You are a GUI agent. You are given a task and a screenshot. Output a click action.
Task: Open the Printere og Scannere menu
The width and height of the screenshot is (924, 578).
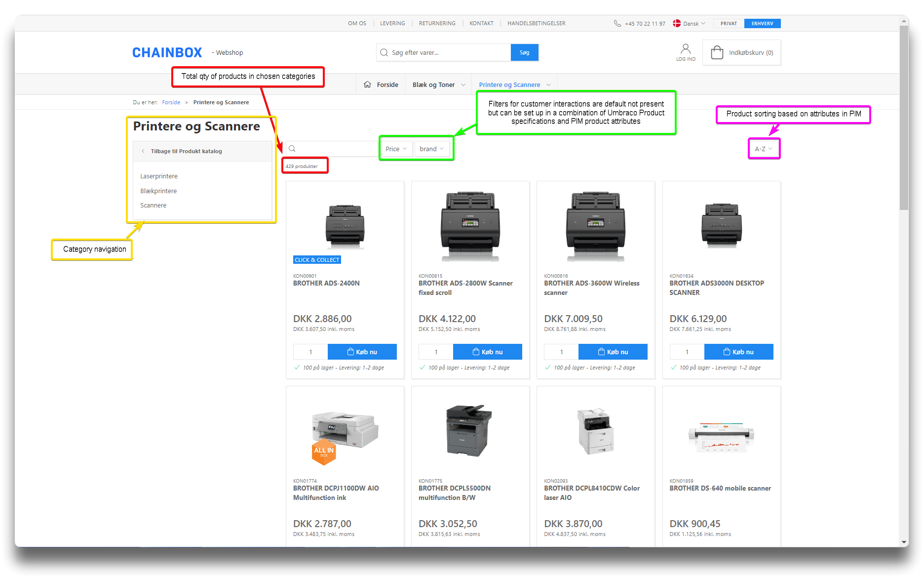tap(514, 84)
